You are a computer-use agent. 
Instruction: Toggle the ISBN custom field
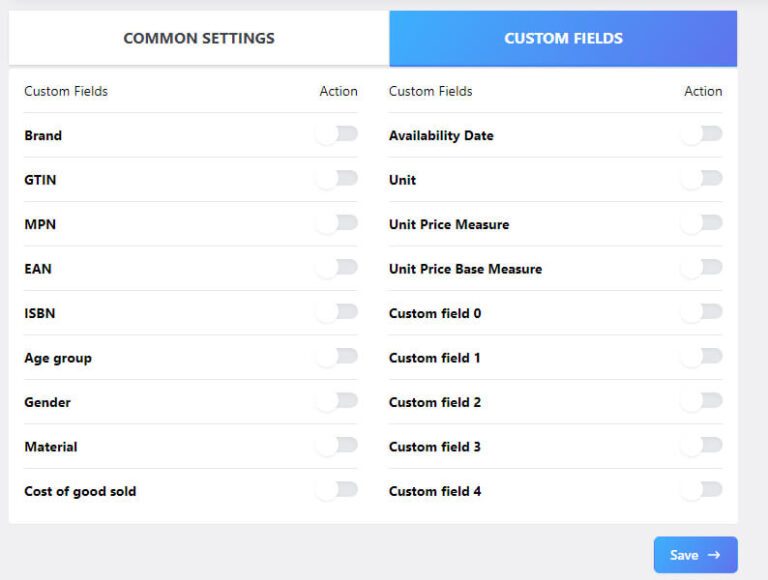click(337, 313)
